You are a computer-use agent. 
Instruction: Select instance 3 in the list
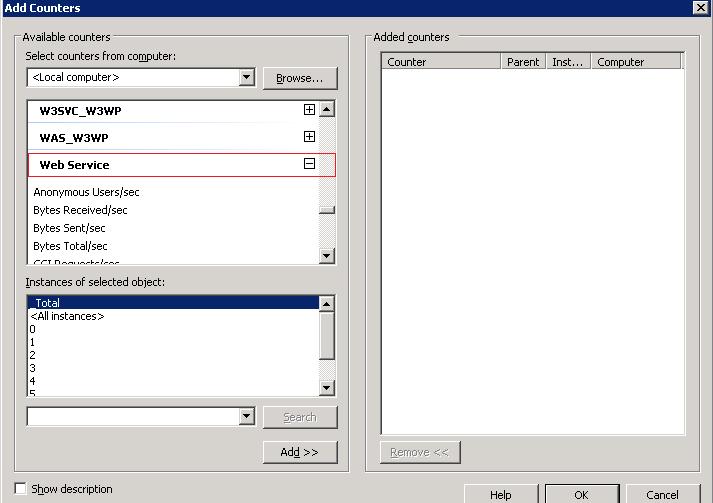tap(173, 368)
